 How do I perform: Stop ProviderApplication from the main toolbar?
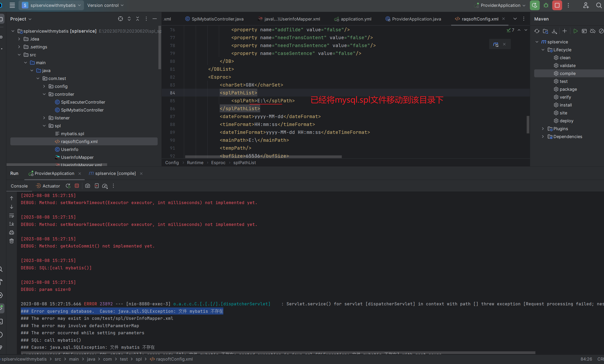(557, 5)
